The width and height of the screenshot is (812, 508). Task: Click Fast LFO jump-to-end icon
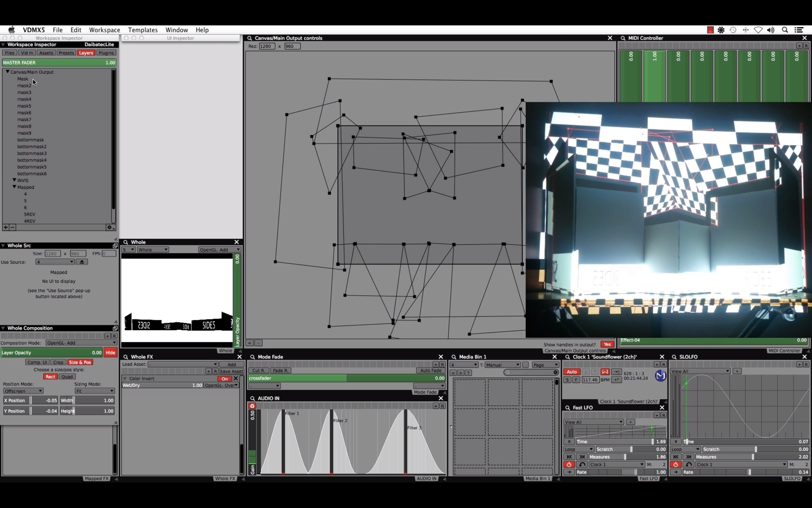coord(582,457)
